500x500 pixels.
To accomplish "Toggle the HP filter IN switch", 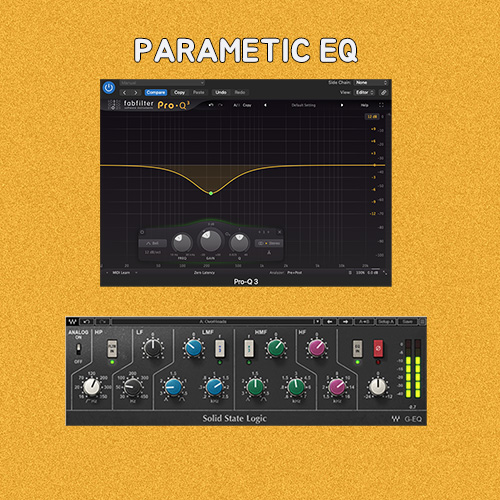I will tap(112, 348).
